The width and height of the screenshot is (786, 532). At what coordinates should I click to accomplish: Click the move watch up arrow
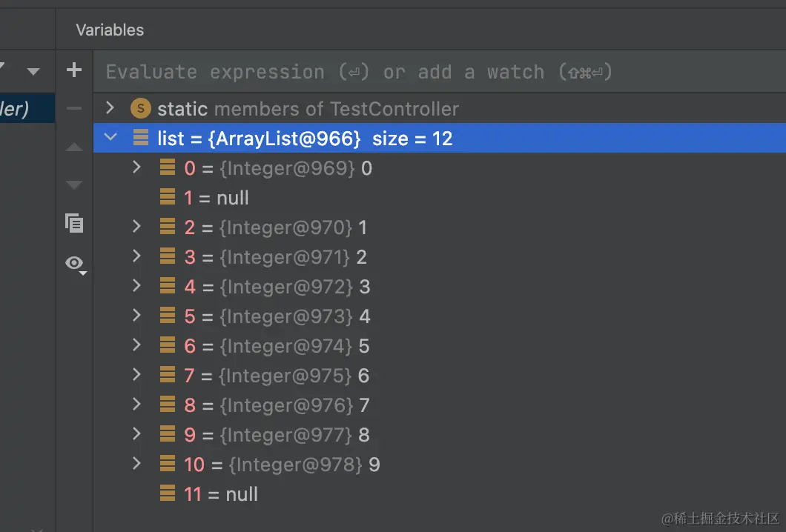click(x=74, y=147)
